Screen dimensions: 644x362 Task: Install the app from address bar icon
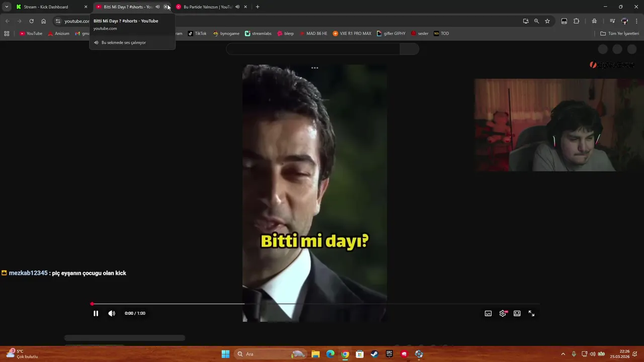pyautogui.click(x=526, y=21)
